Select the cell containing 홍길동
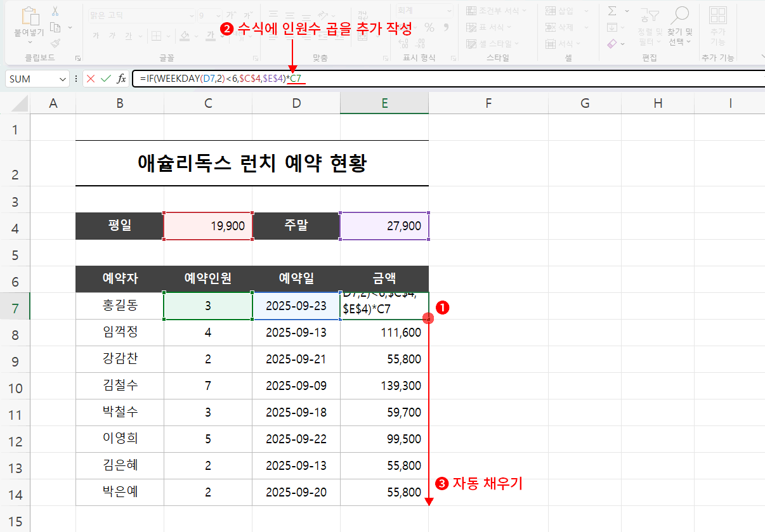The image size is (765, 532). [119, 306]
